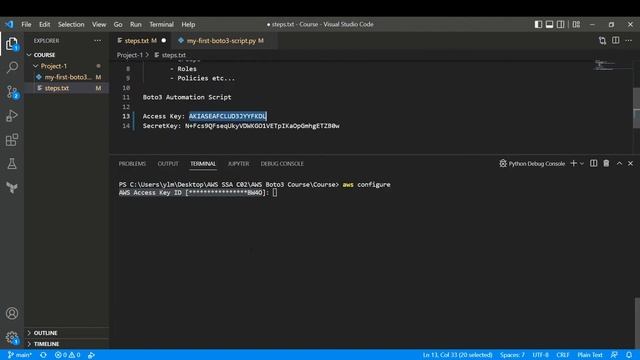Split the terminal panel

coord(593,163)
